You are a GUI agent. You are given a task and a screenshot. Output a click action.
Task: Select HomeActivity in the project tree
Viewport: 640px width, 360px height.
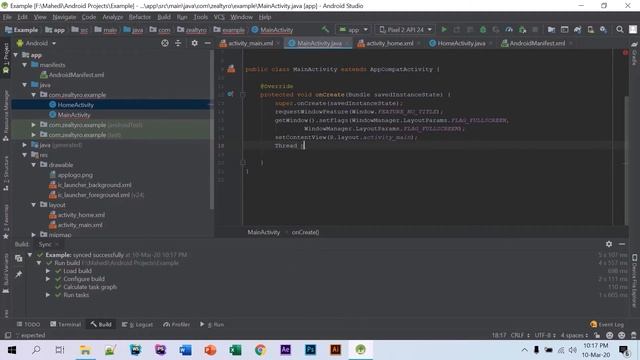[x=75, y=104]
